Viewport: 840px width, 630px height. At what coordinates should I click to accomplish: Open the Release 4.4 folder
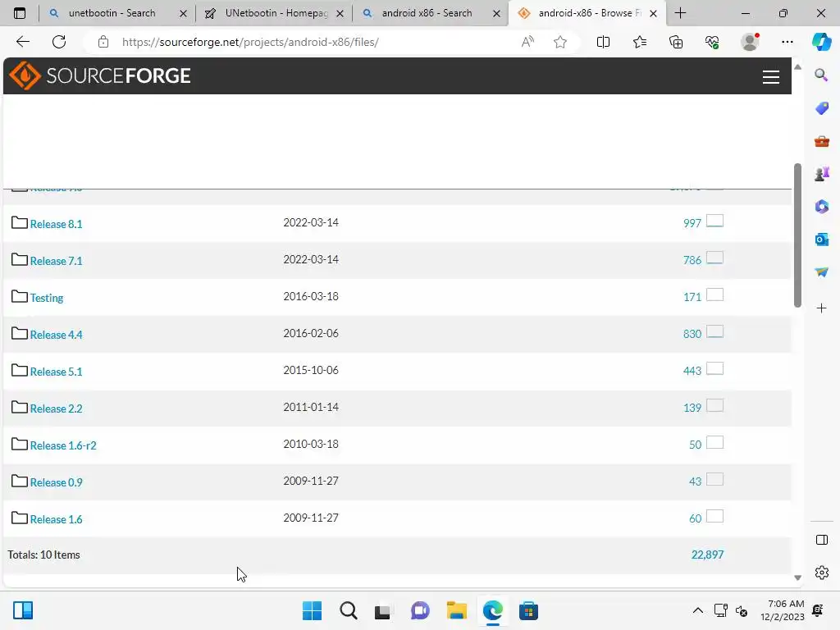[56, 335]
